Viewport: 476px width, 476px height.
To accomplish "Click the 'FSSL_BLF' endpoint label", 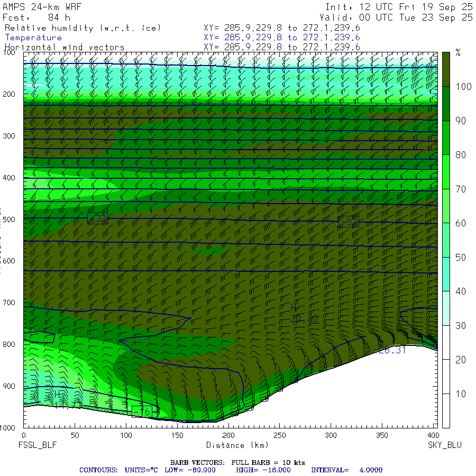I will coord(38,445).
